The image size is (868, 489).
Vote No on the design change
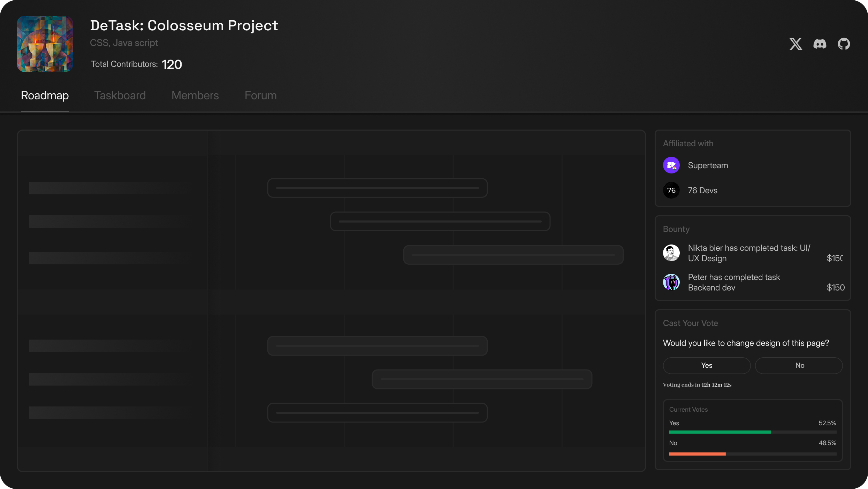(x=799, y=365)
